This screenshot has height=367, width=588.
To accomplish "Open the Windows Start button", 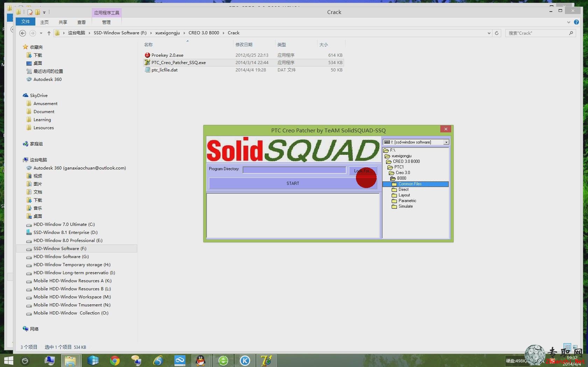I will click(8, 360).
